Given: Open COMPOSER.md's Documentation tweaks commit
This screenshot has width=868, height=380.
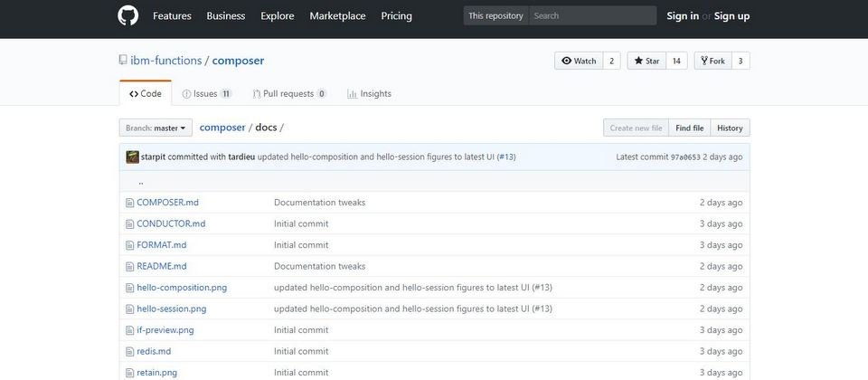Looking at the screenshot, I should 319,203.
